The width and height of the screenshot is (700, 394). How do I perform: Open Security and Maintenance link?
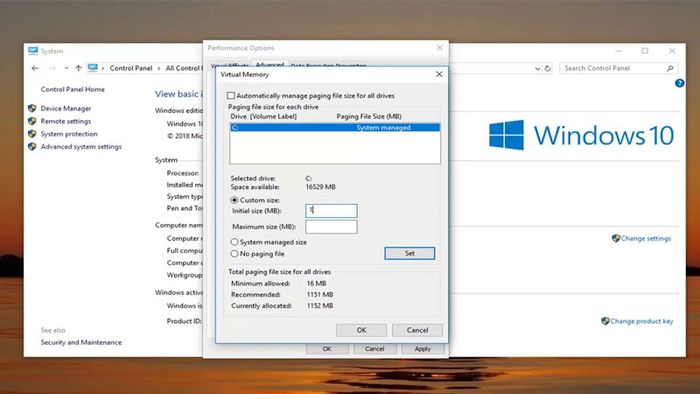coord(81,342)
